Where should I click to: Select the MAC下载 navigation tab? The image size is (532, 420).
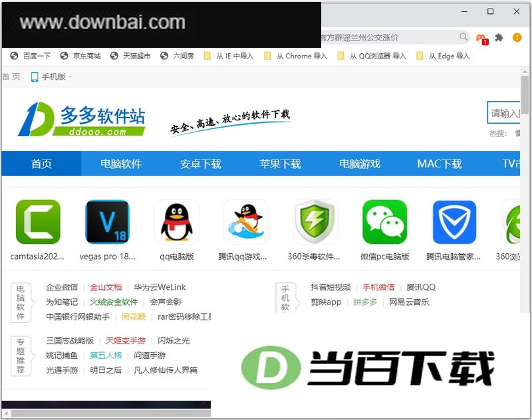click(440, 163)
